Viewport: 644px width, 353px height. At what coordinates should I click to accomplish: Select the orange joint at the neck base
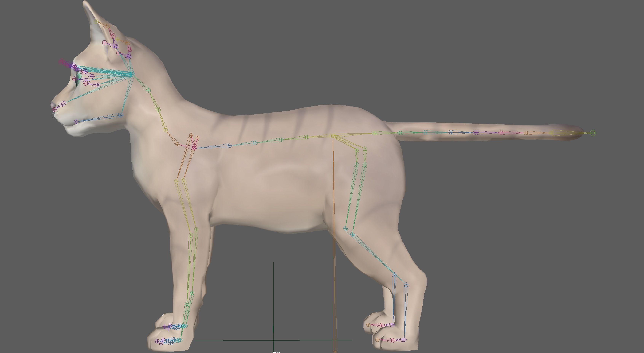pyautogui.click(x=177, y=144)
